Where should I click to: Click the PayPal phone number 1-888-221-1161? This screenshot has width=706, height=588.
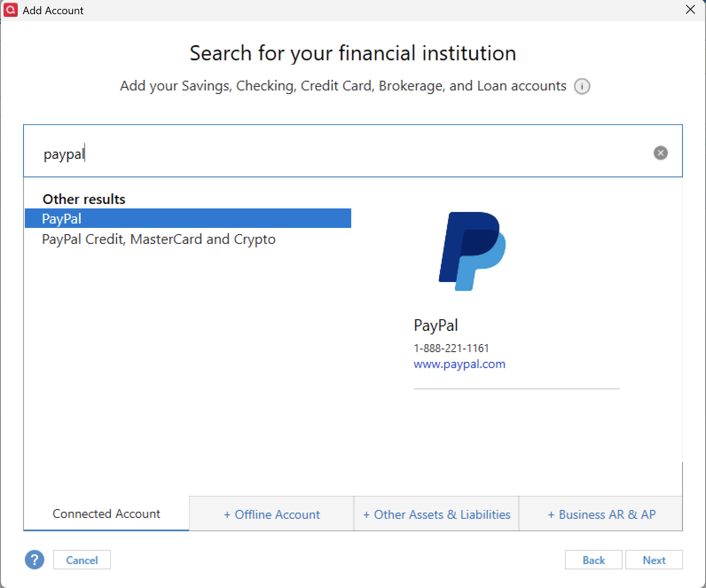(451, 348)
